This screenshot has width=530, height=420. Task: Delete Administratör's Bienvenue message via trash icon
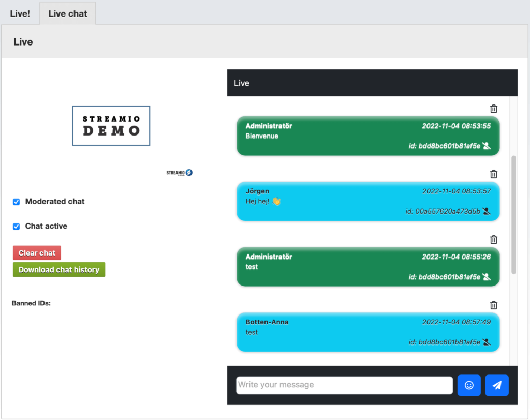494,109
